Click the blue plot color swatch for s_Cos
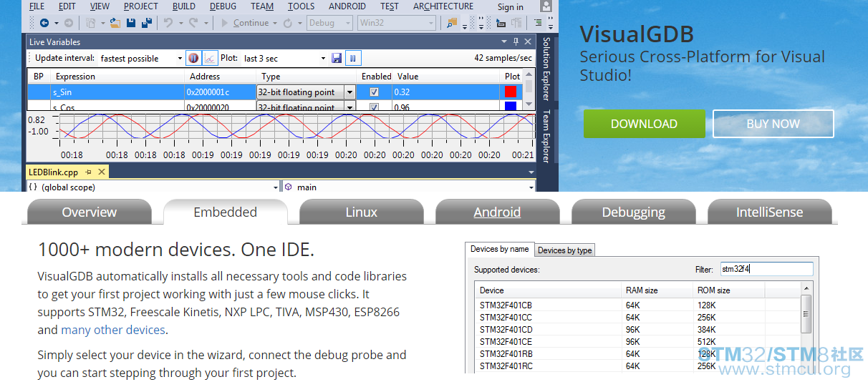 tap(511, 107)
